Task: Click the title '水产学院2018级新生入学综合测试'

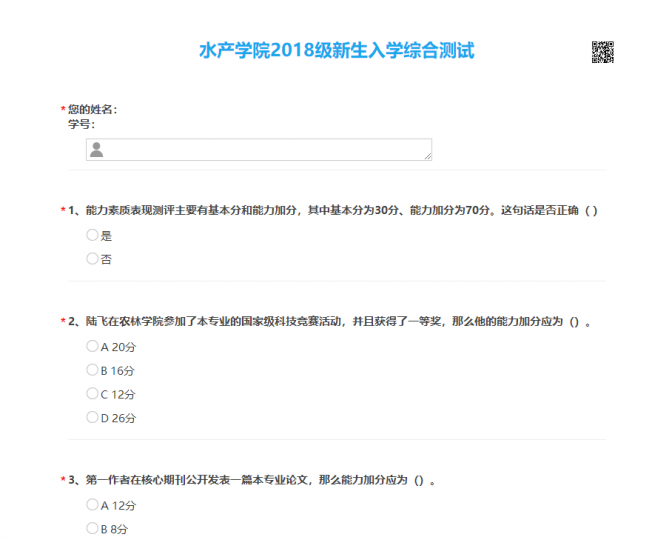Action: (x=336, y=50)
